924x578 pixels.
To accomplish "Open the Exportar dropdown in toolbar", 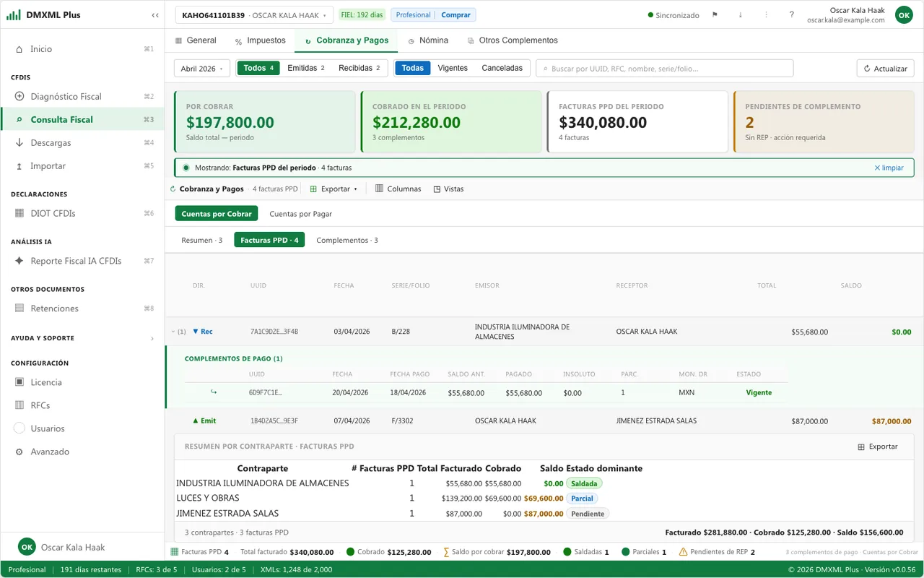I will coord(334,189).
